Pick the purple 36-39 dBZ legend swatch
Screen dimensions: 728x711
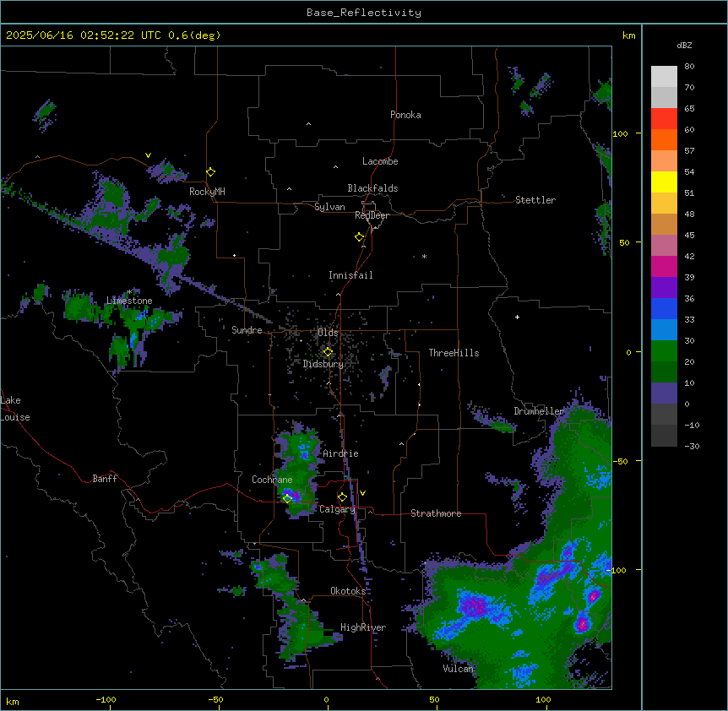pyautogui.click(x=664, y=288)
